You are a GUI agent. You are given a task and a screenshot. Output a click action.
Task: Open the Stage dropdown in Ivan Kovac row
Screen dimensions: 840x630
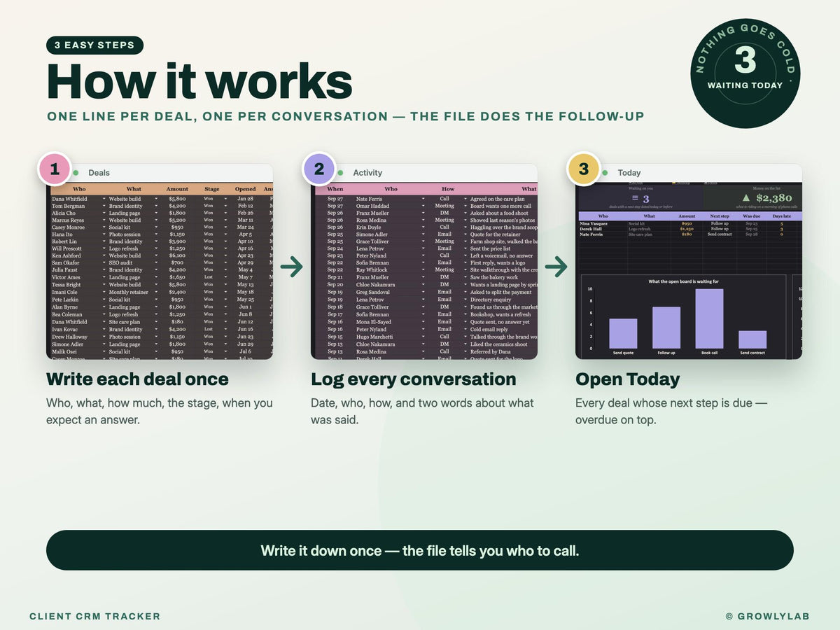225,329
